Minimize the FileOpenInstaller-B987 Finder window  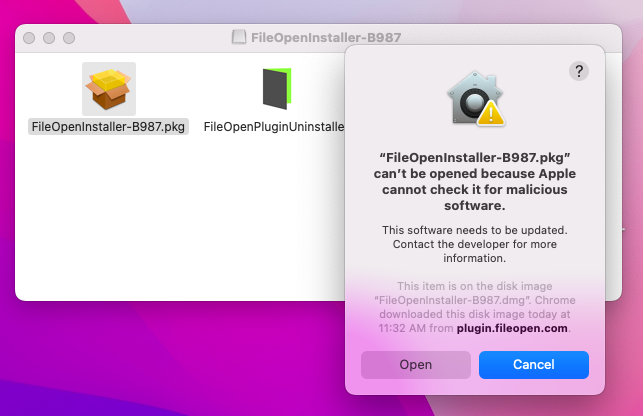(x=49, y=38)
